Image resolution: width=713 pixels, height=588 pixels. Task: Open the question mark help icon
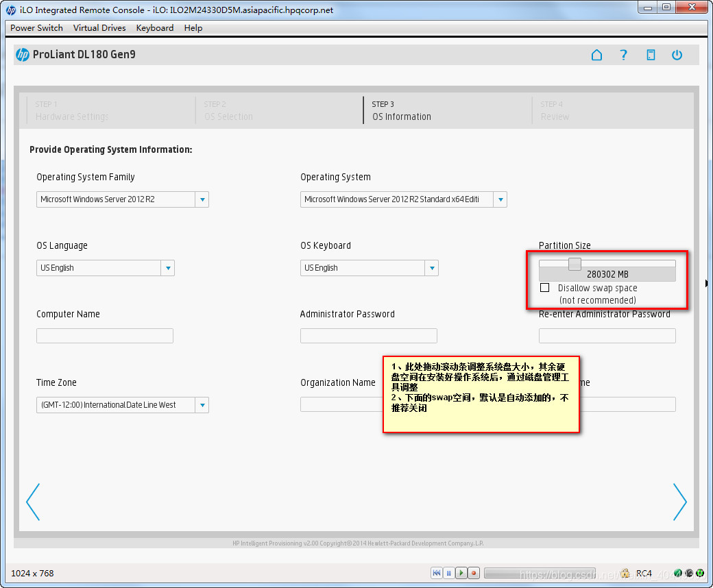pos(623,55)
